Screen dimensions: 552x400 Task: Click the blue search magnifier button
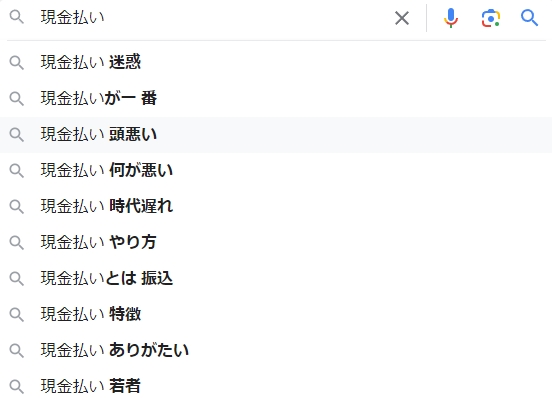(529, 18)
